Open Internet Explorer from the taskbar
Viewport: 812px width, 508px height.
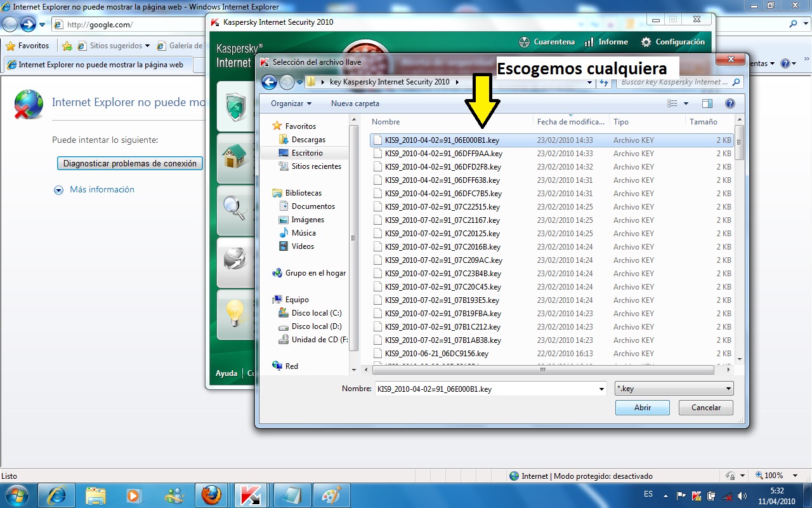(x=56, y=495)
